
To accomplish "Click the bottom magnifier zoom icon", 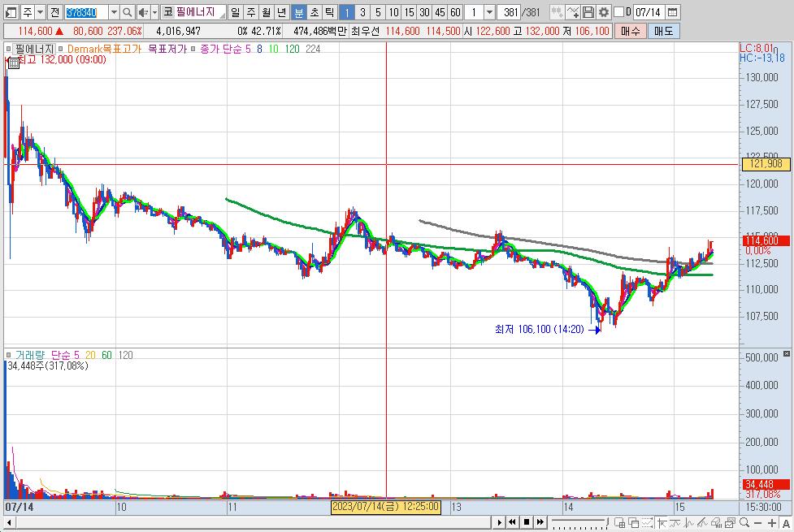I will pos(744,522).
